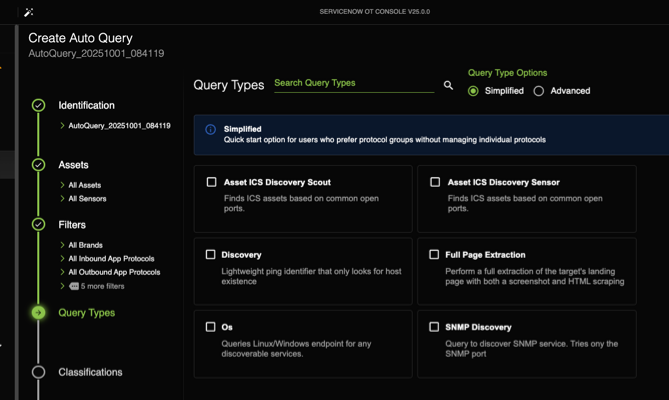Click the info icon in Simplified banner
This screenshot has width=669, height=400.
tap(210, 129)
